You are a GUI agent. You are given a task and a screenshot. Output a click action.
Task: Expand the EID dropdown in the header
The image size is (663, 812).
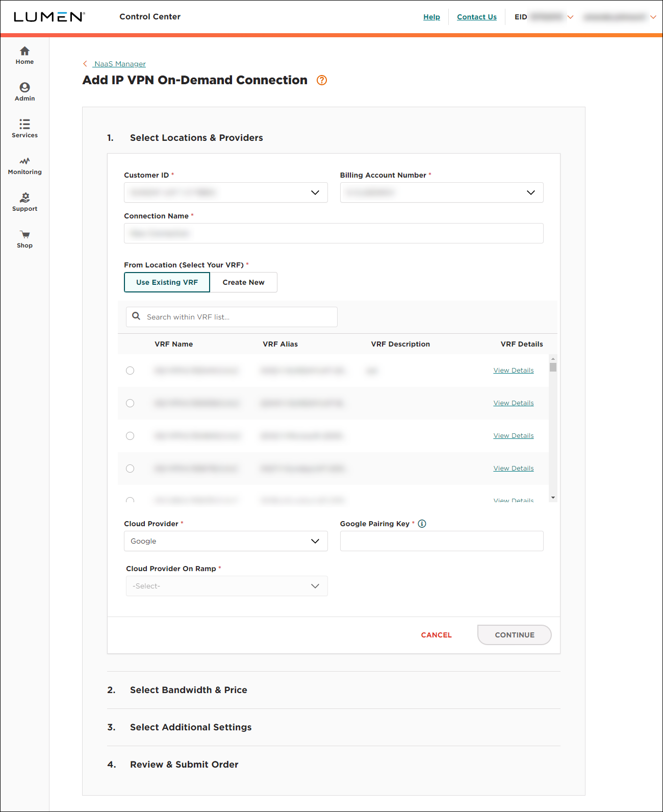[571, 17]
